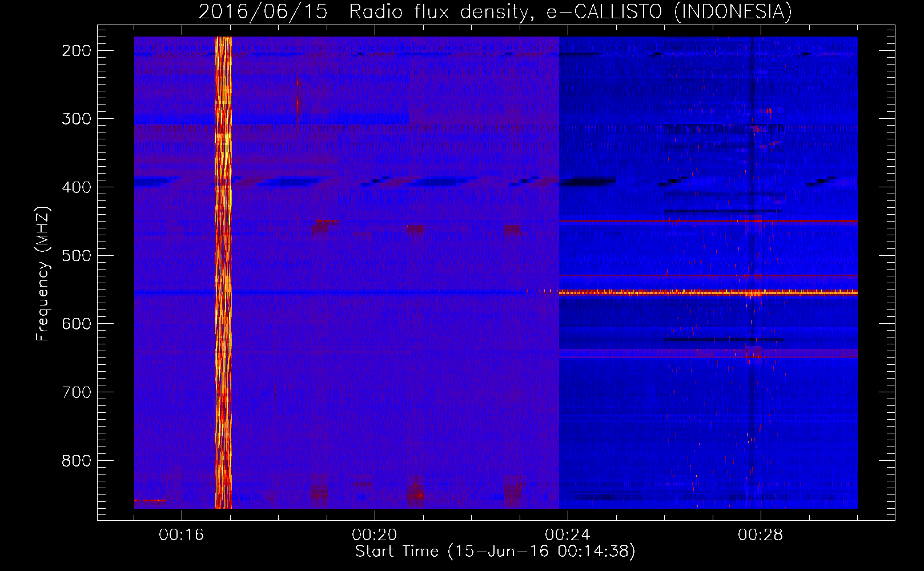Screen dimensions: 924x571
Task: Click the 600 frequency tick label
Action: pos(77,324)
